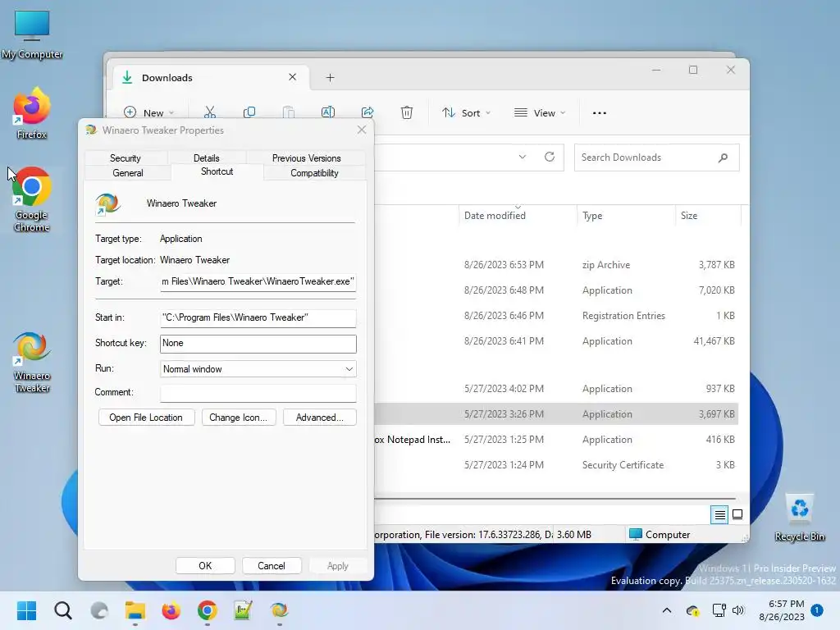Image resolution: width=840 pixels, height=630 pixels.
Task: Click the Delete trash icon in Downloads toolbar
Action: (407, 112)
